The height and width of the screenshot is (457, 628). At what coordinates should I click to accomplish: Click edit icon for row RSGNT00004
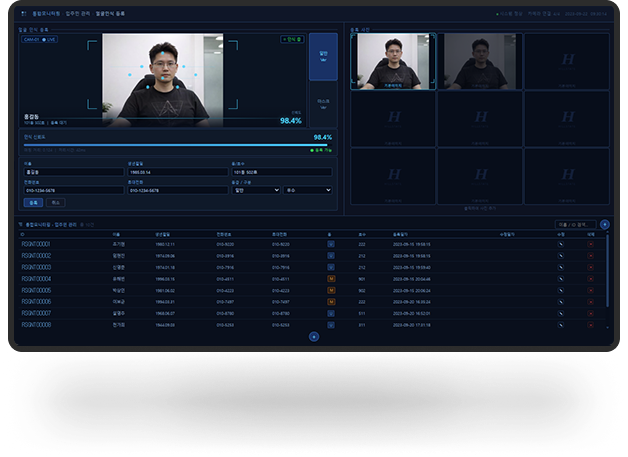coord(561,278)
